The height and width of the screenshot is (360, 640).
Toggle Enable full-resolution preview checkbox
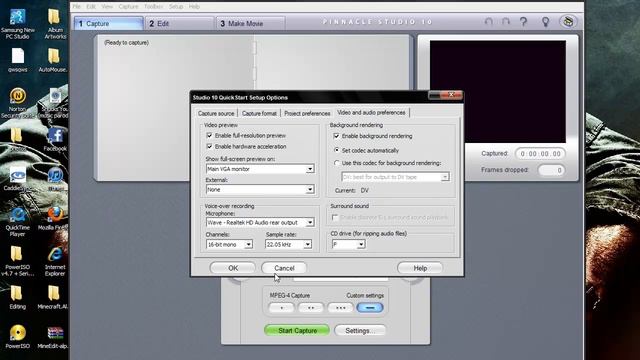[x=209, y=136]
